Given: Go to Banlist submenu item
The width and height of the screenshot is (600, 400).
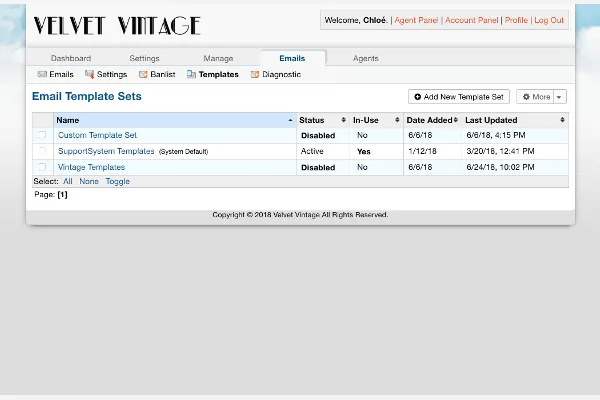Looking at the screenshot, I should pyautogui.click(x=163, y=74).
